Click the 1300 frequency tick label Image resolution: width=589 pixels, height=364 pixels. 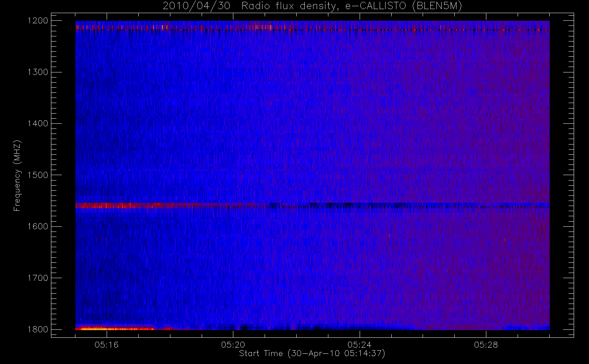(38, 72)
